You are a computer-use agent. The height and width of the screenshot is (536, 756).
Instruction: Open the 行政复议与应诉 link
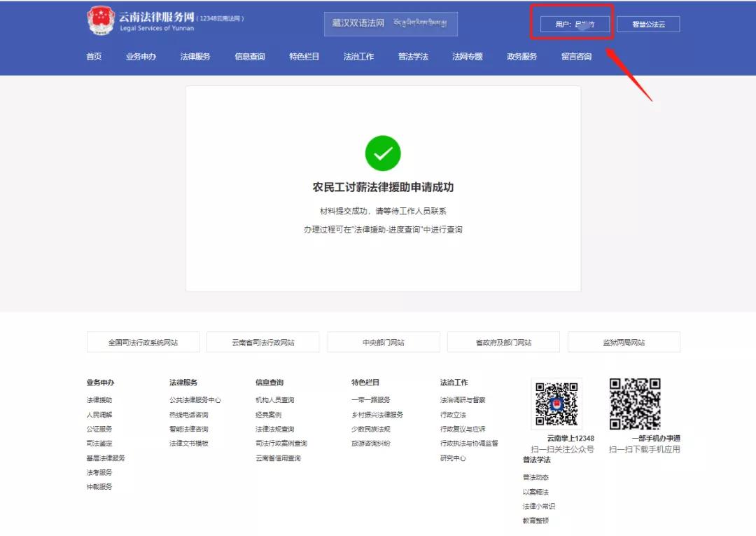point(463,428)
